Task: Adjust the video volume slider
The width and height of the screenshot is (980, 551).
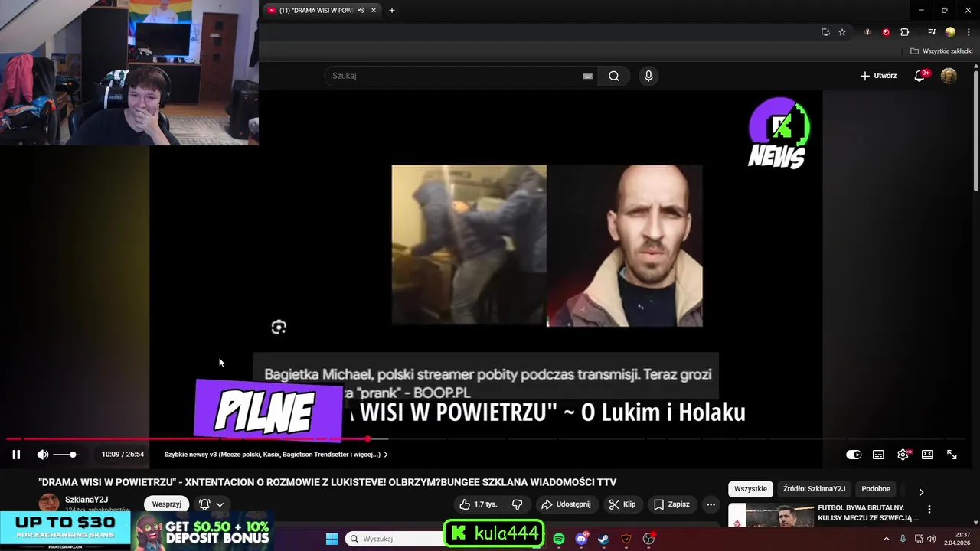Action: [65, 455]
